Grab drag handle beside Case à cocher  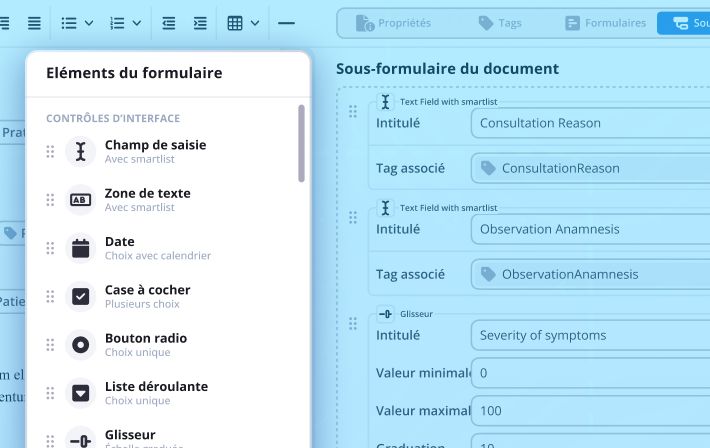point(50,297)
